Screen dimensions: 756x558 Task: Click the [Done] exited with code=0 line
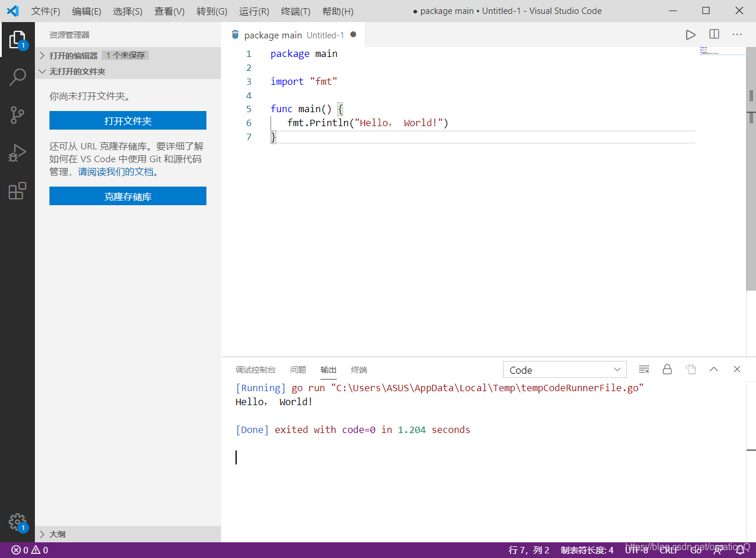352,430
